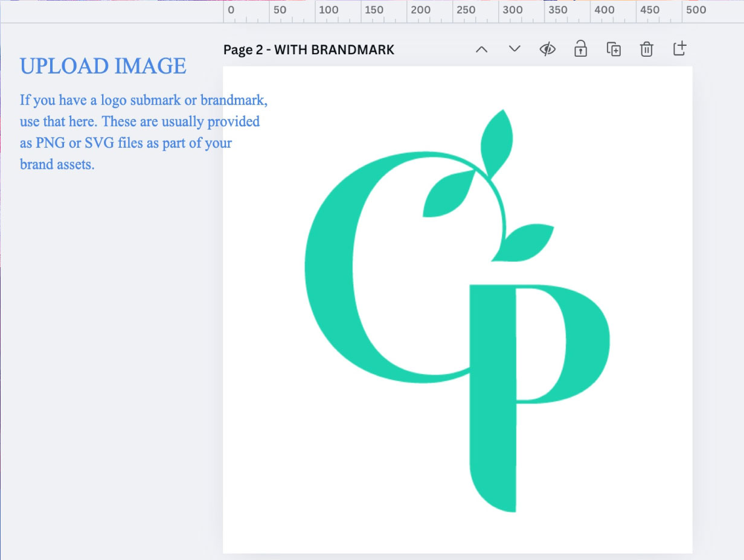This screenshot has height=560, width=744.
Task: Add a new page with the plus icon
Action: pyautogui.click(x=679, y=49)
